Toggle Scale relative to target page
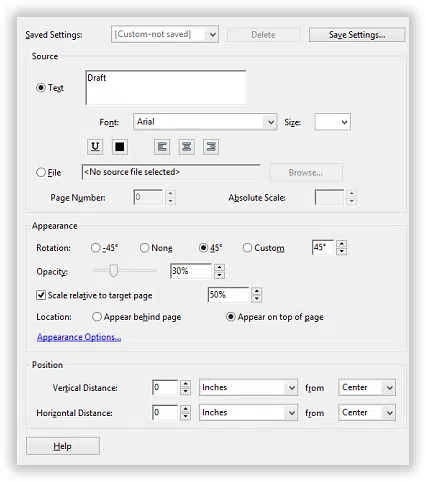Image resolution: width=426 pixels, height=482 pixels. click(x=41, y=295)
